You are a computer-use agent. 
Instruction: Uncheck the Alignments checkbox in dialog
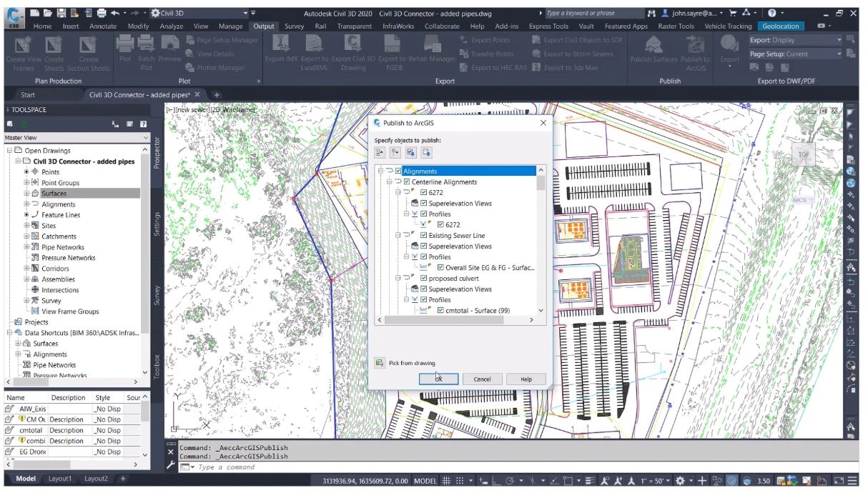(398, 171)
